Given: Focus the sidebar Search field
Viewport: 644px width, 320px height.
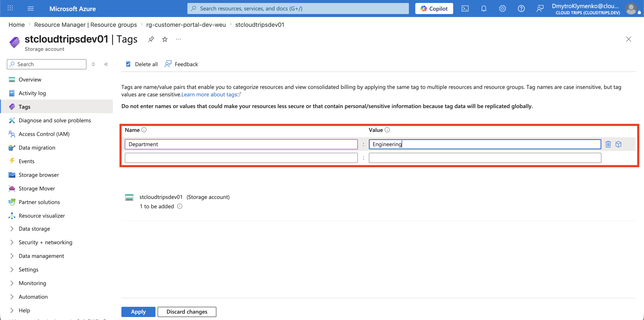Looking at the screenshot, I should [47, 64].
